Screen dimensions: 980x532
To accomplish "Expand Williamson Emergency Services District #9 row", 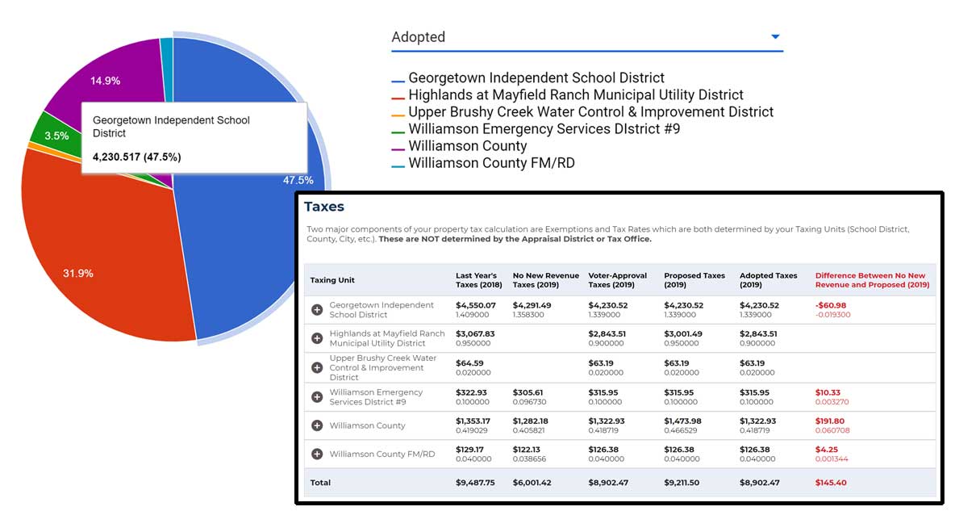I will [317, 397].
